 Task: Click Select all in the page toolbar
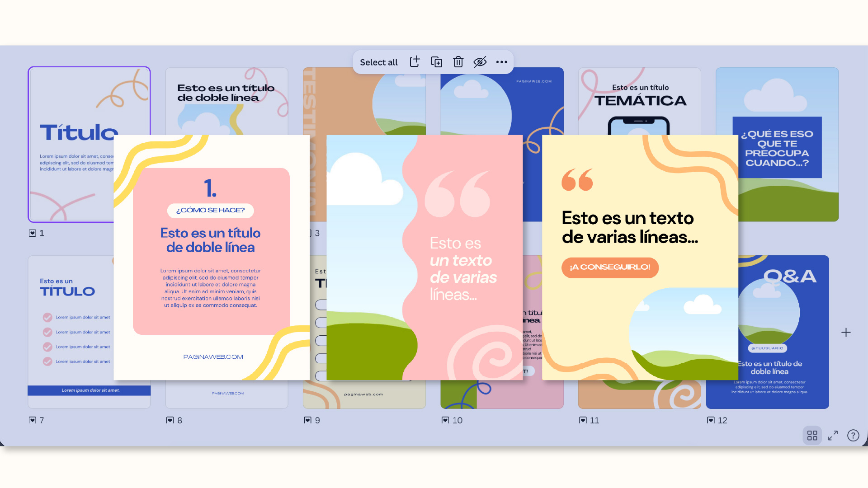pyautogui.click(x=378, y=62)
